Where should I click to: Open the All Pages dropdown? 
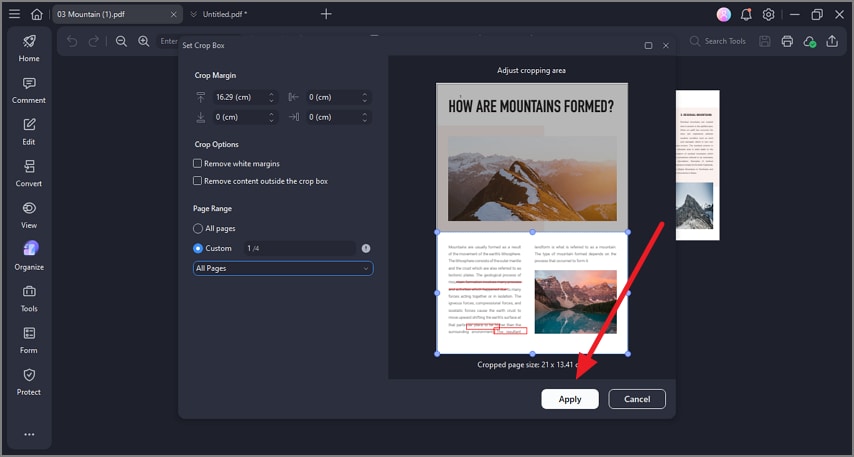click(283, 269)
